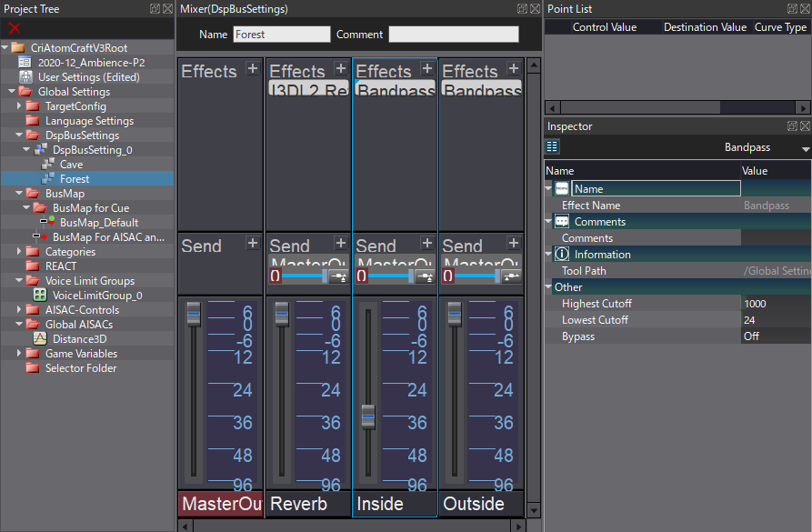Viewport: 812px width, 532px height.
Task: Click the red X delete icon in Project Tree
Action: [x=14, y=28]
